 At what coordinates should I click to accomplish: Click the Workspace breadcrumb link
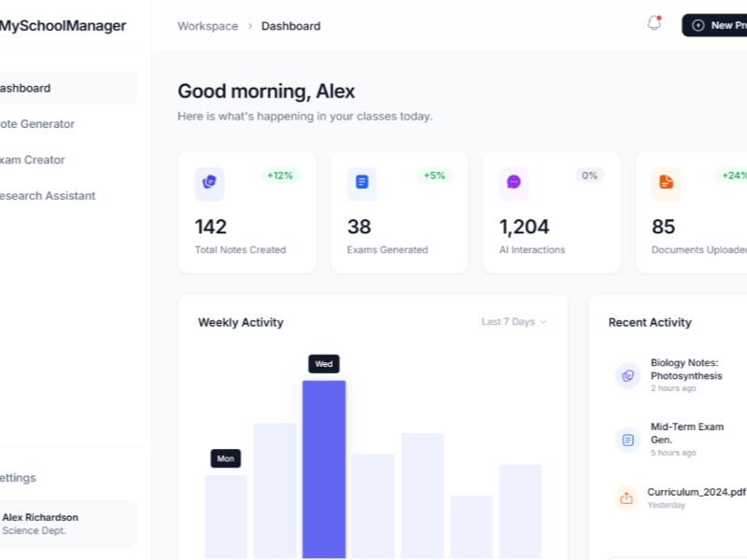click(x=207, y=26)
